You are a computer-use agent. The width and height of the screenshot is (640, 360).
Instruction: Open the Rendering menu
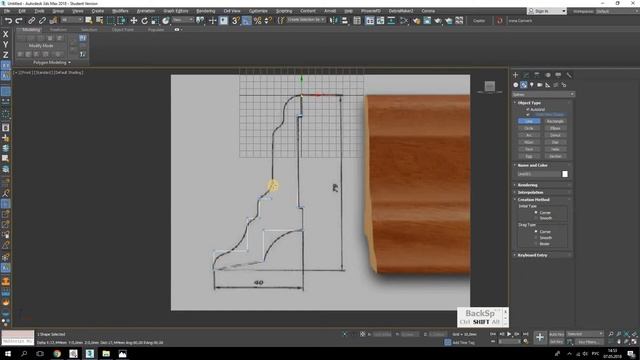[206, 11]
